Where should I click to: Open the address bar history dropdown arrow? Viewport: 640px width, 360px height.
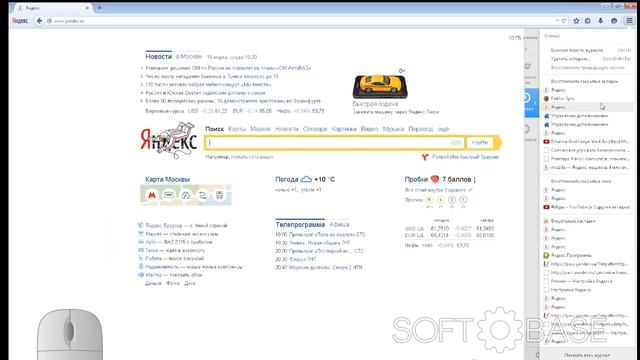[557, 21]
